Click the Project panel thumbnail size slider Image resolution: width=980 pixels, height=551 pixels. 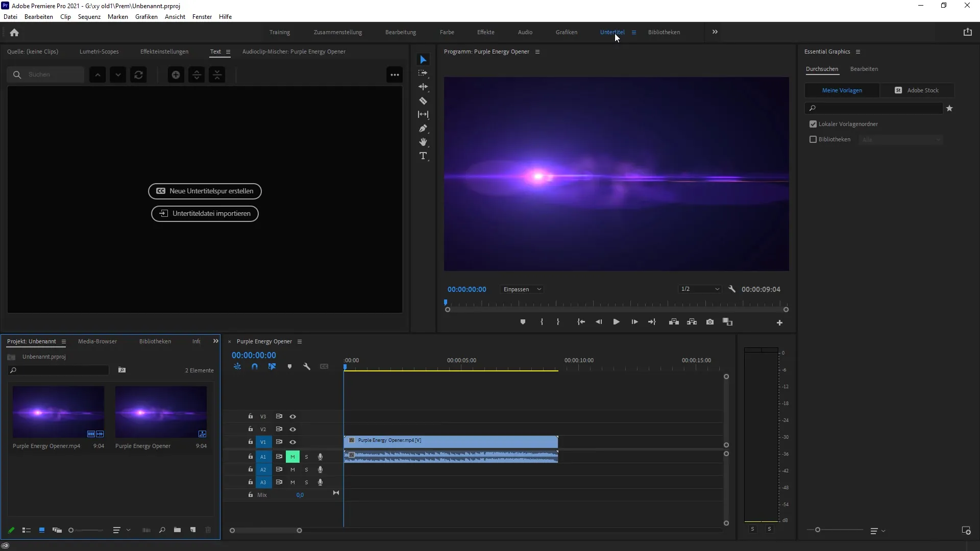click(87, 531)
